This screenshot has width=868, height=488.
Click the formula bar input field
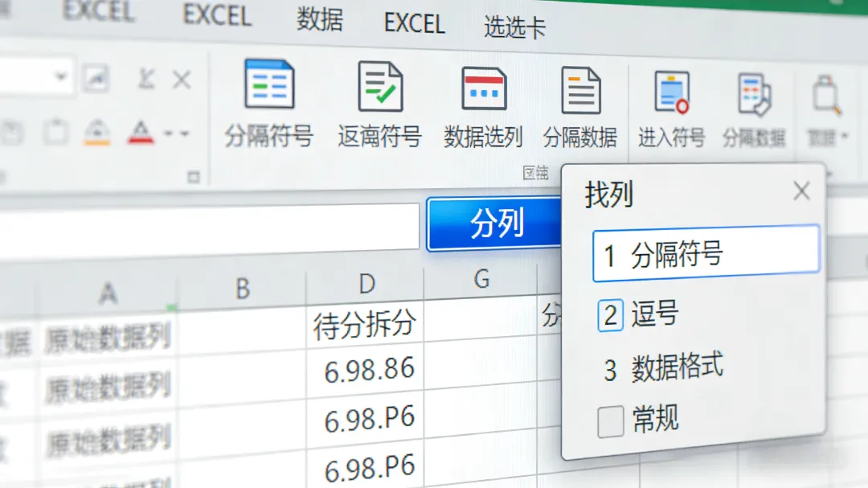coord(209,232)
